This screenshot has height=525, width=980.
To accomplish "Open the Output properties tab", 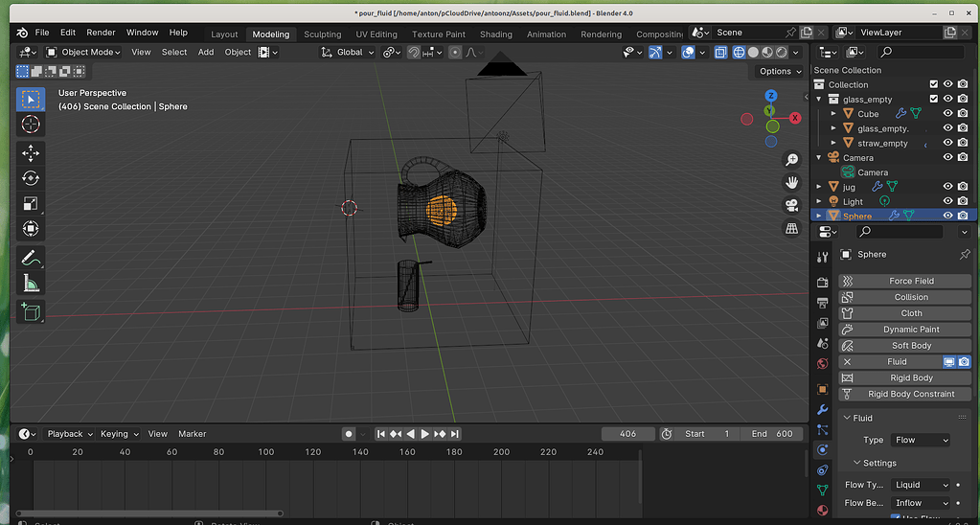I will click(823, 303).
